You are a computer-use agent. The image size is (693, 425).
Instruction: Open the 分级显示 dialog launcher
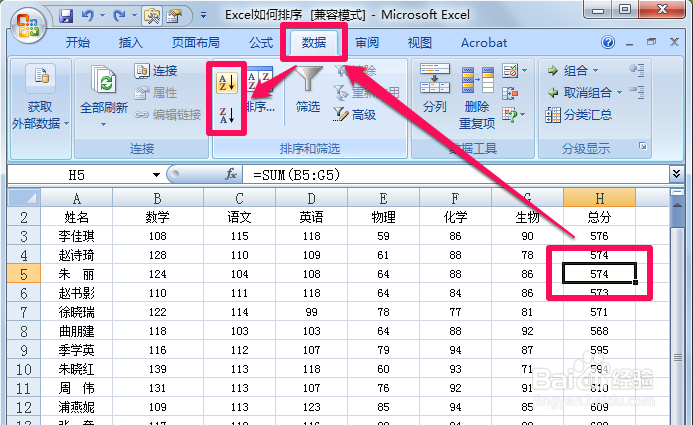pyautogui.click(x=643, y=146)
